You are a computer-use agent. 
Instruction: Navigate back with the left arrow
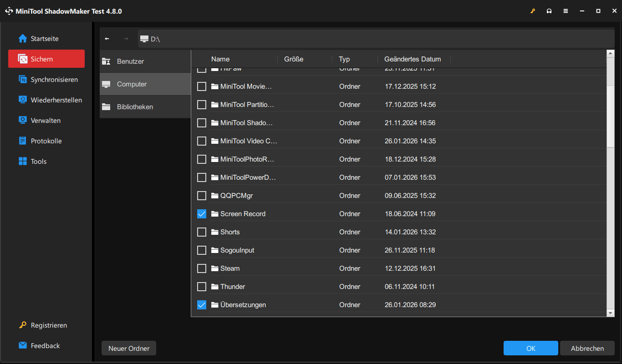[107, 39]
